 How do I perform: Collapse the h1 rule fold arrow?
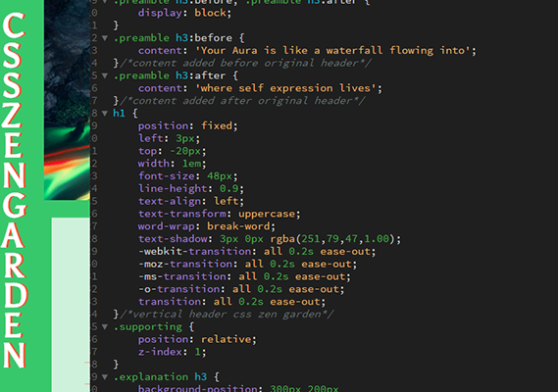click(x=105, y=113)
